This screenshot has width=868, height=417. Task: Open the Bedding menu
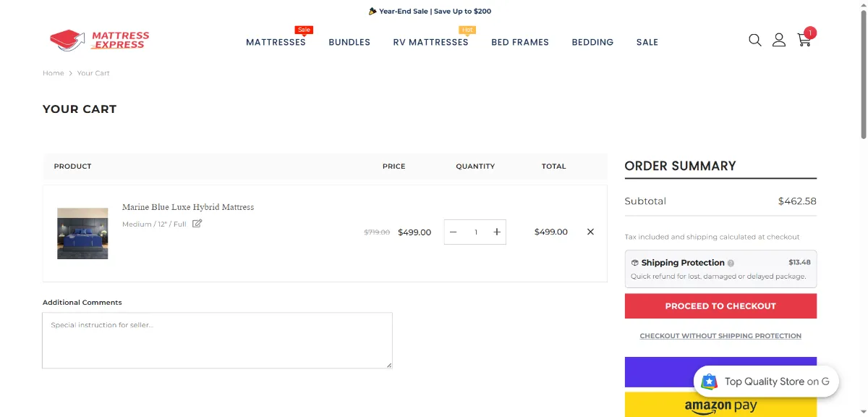click(x=592, y=42)
